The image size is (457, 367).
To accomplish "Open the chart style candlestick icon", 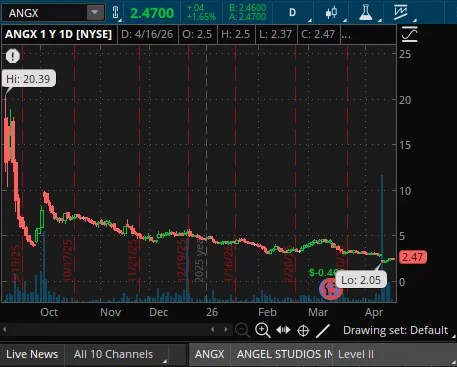I will pos(331,13).
